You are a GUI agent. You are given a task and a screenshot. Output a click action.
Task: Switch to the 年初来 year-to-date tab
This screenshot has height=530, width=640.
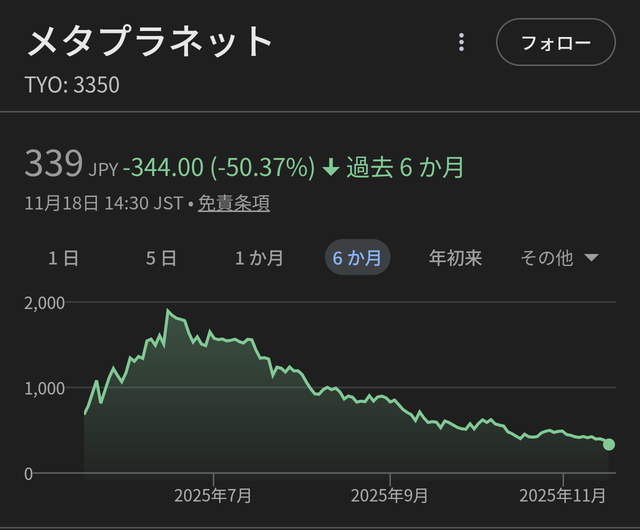(455, 258)
